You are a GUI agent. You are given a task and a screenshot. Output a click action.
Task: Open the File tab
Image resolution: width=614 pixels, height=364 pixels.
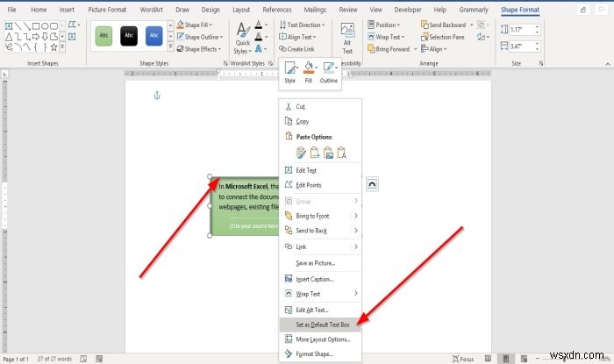[11, 10]
